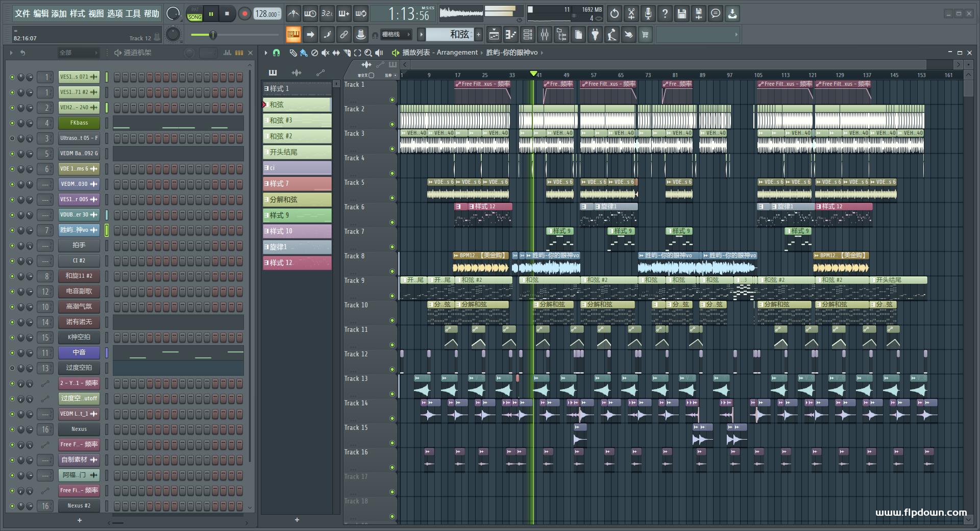Mute the FKbass channel with its green LED
Image resolution: width=980 pixels, height=531 pixels.
click(x=12, y=123)
